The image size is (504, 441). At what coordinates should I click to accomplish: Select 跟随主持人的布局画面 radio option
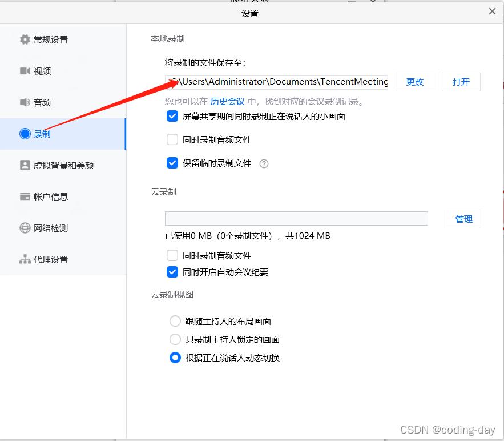175,321
